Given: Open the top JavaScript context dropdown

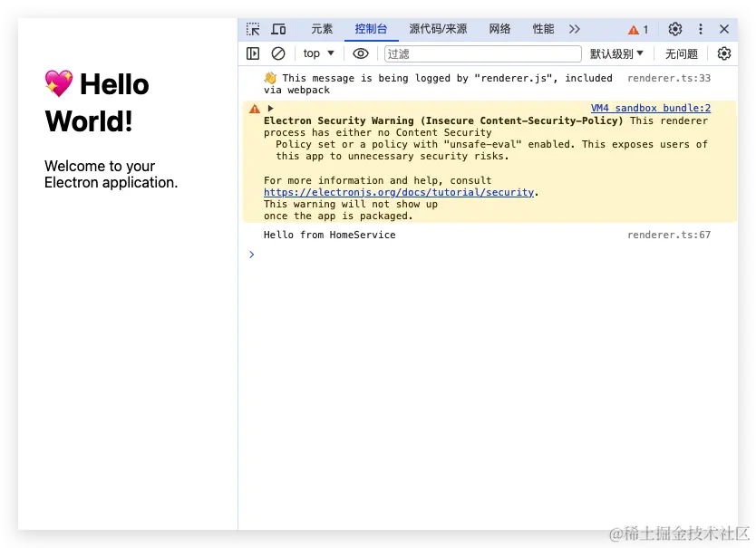Looking at the screenshot, I should [318, 53].
